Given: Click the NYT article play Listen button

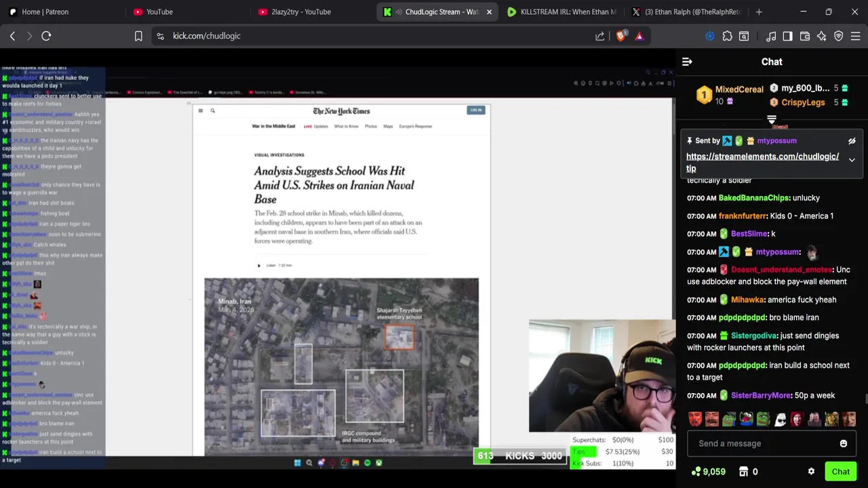Looking at the screenshot, I should click(258, 265).
